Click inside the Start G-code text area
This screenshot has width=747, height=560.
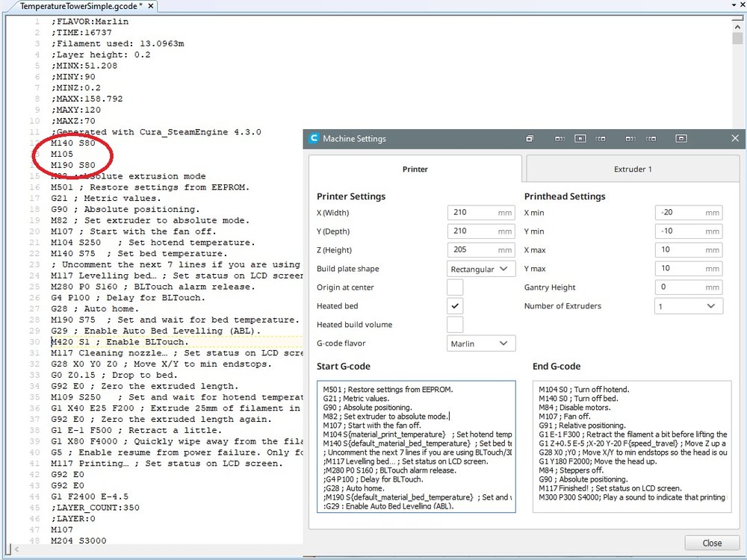[416, 447]
